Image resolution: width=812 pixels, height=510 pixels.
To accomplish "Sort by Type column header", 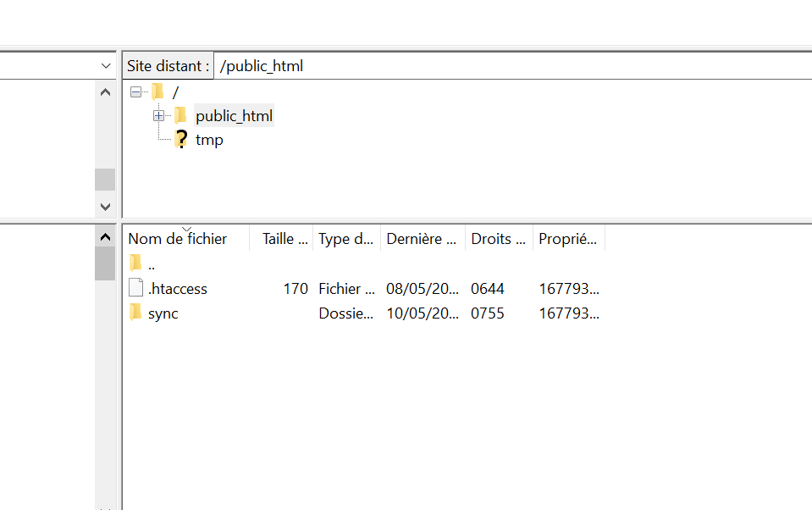I will [345, 240].
